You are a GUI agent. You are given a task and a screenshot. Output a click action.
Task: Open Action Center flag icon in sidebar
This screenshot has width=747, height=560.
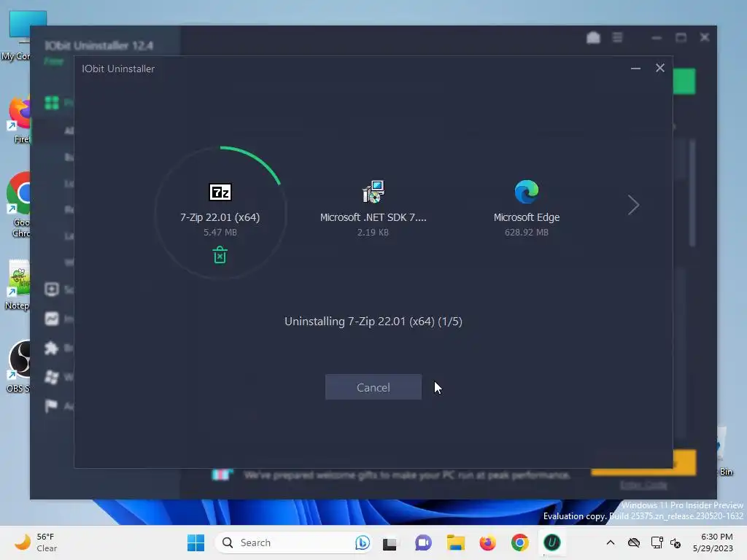51,405
